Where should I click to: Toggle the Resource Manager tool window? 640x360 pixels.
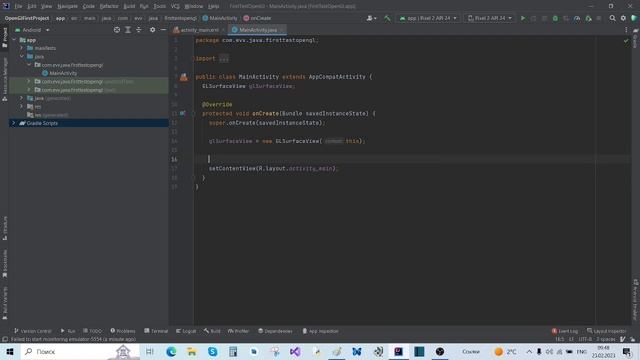5,80
